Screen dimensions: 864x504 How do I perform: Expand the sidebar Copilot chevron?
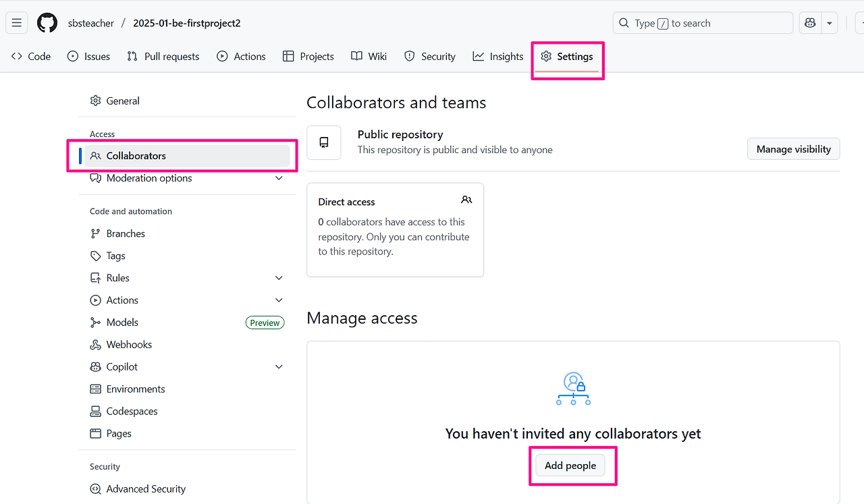point(279,367)
